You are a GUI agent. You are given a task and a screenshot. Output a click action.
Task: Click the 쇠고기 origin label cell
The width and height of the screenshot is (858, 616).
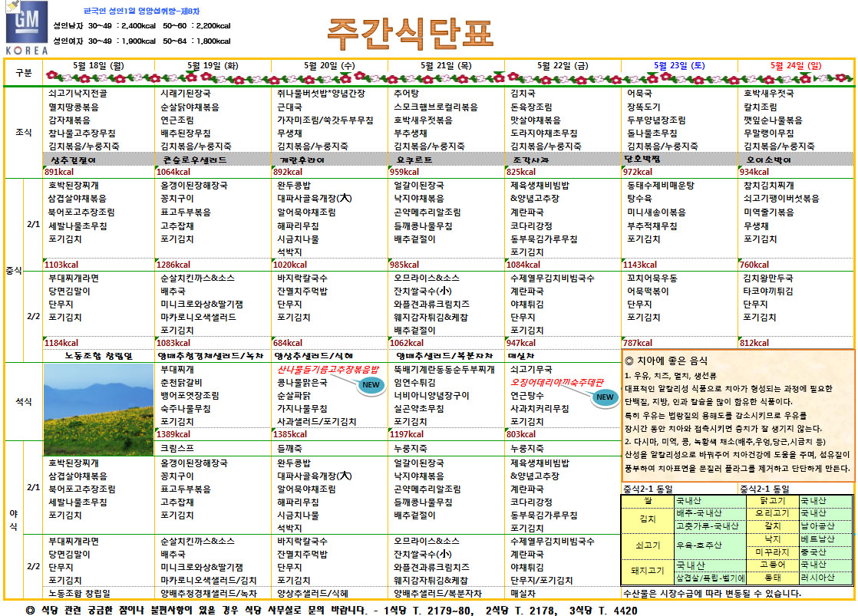coord(646,545)
